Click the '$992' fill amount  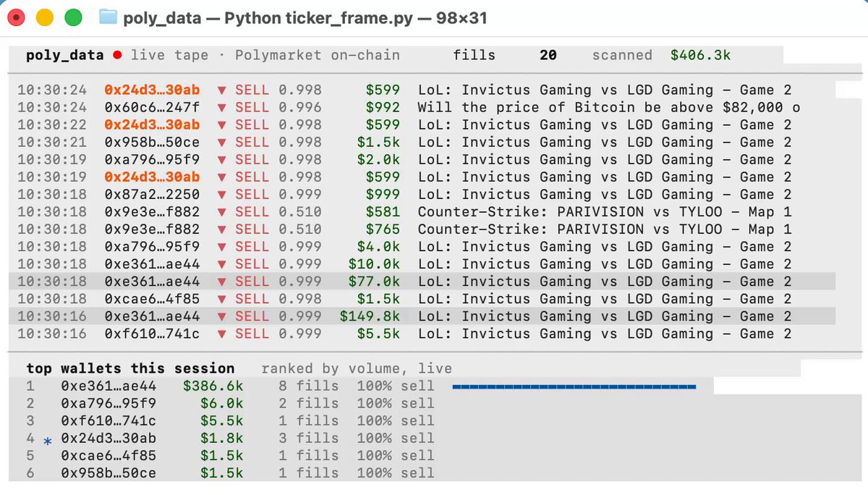click(x=383, y=108)
